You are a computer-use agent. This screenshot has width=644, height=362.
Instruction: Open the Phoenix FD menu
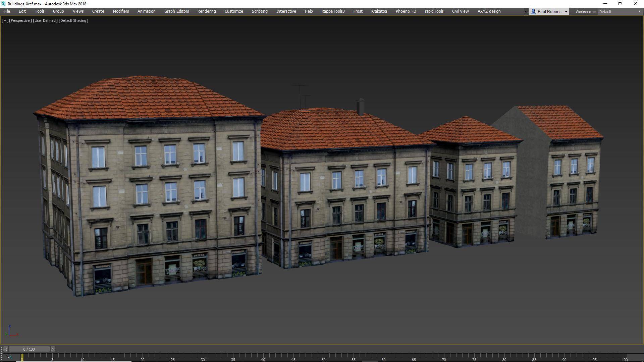(406, 11)
